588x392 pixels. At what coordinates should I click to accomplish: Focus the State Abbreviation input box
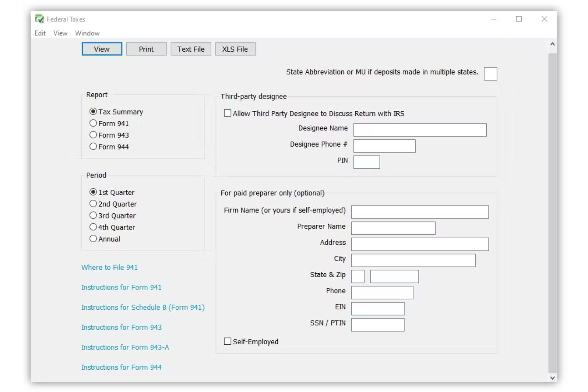pos(490,74)
